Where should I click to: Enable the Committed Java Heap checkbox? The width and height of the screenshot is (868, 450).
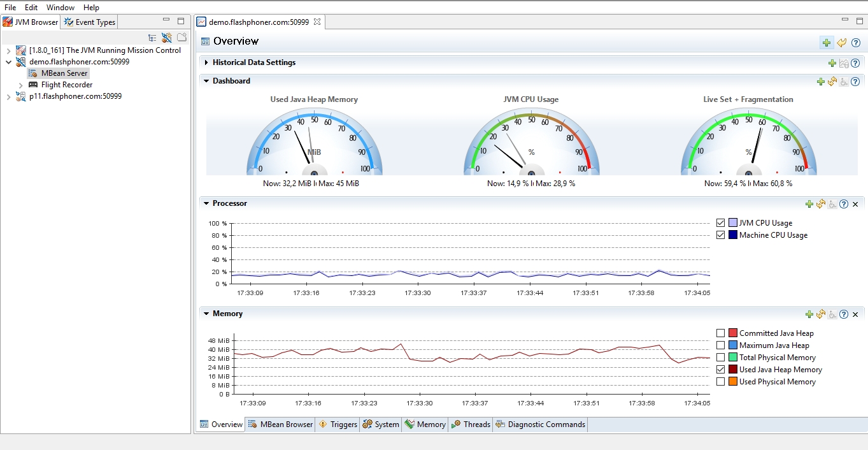pos(720,333)
